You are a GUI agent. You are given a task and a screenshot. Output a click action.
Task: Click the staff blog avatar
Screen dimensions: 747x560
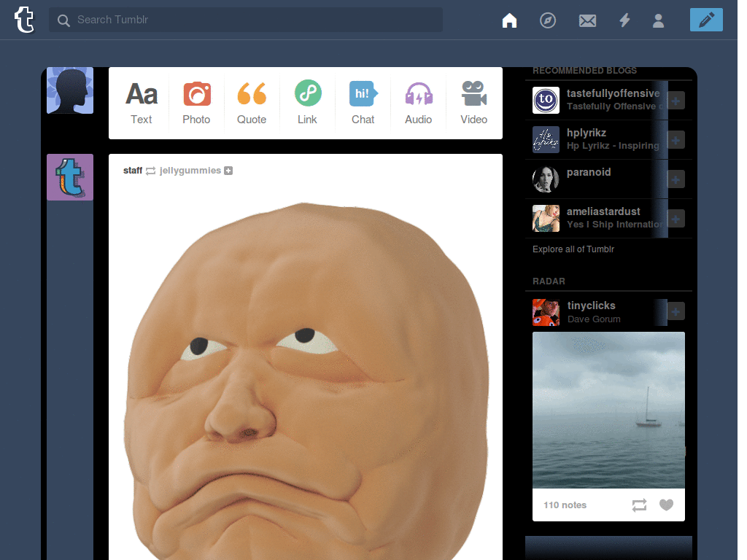click(70, 177)
